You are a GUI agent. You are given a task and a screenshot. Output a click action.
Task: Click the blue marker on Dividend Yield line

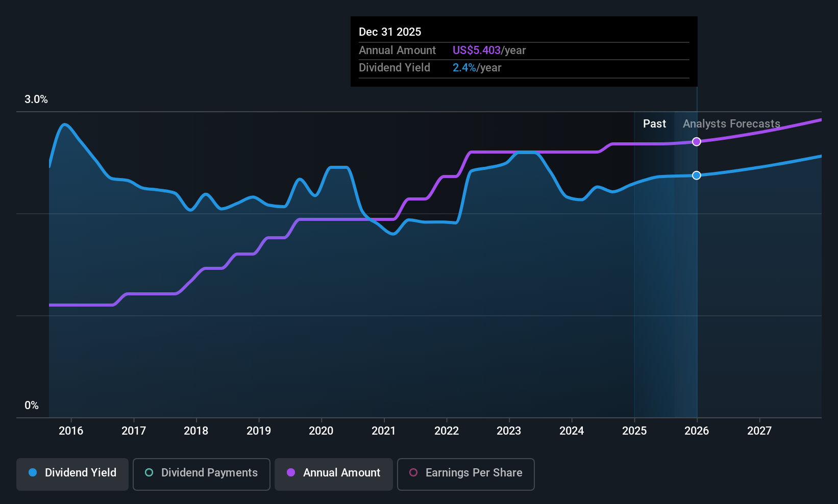tap(697, 175)
